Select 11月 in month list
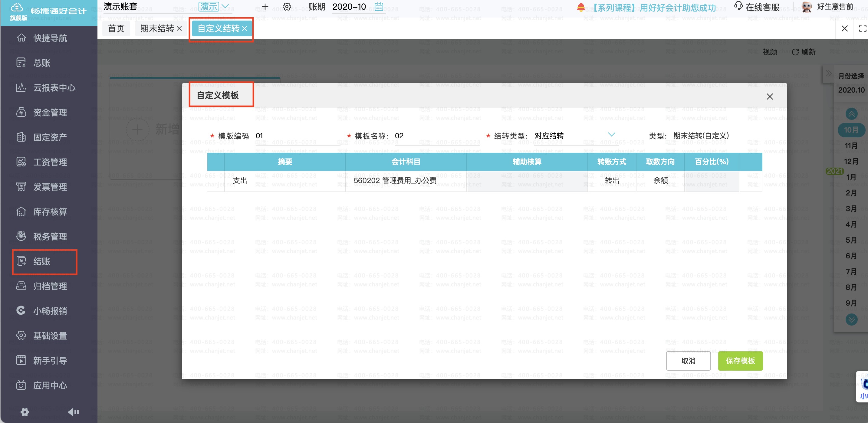 [x=851, y=146]
